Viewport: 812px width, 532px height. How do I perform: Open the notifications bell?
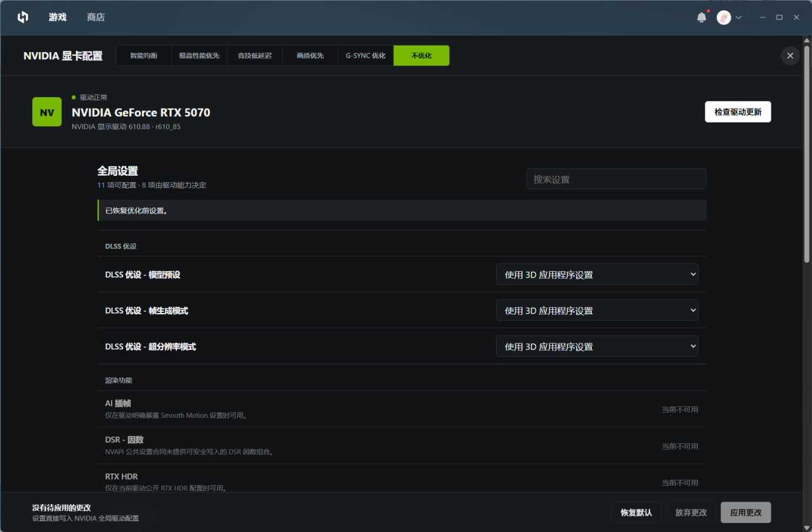pos(702,18)
